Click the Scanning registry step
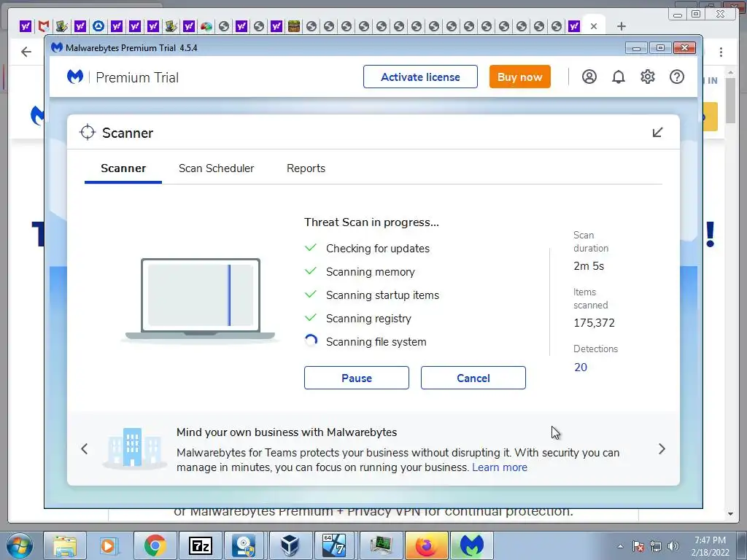The height and width of the screenshot is (560, 747). coord(368,319)
